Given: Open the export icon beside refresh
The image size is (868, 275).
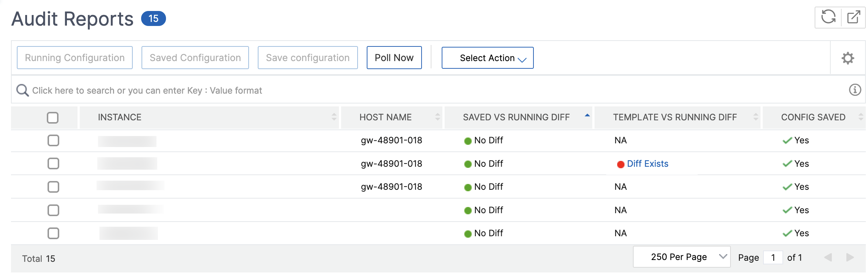Looking at the screenshot, I should point(854,17).
